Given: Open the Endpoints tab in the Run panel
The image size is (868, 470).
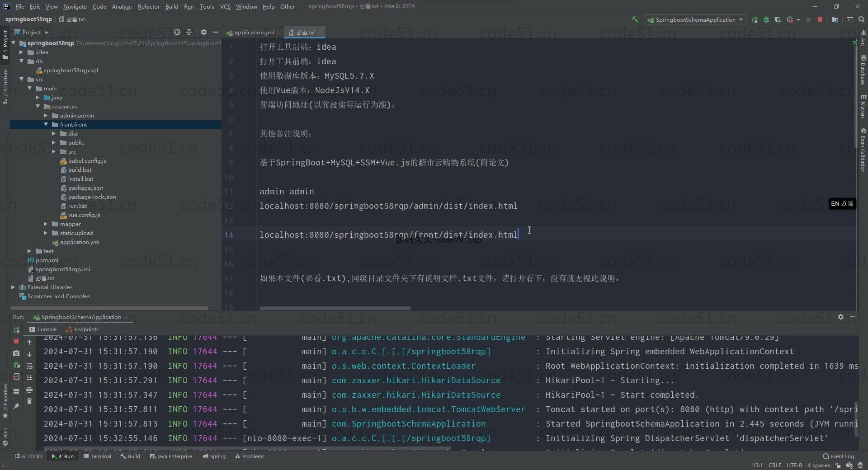Looking at the screenshot, I should (82, 329).
